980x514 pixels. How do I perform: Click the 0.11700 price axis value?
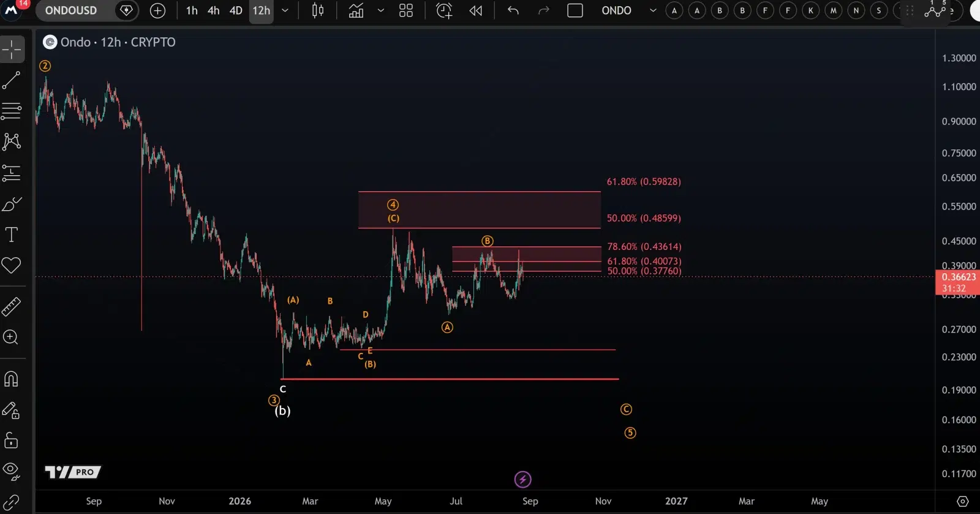959,474
